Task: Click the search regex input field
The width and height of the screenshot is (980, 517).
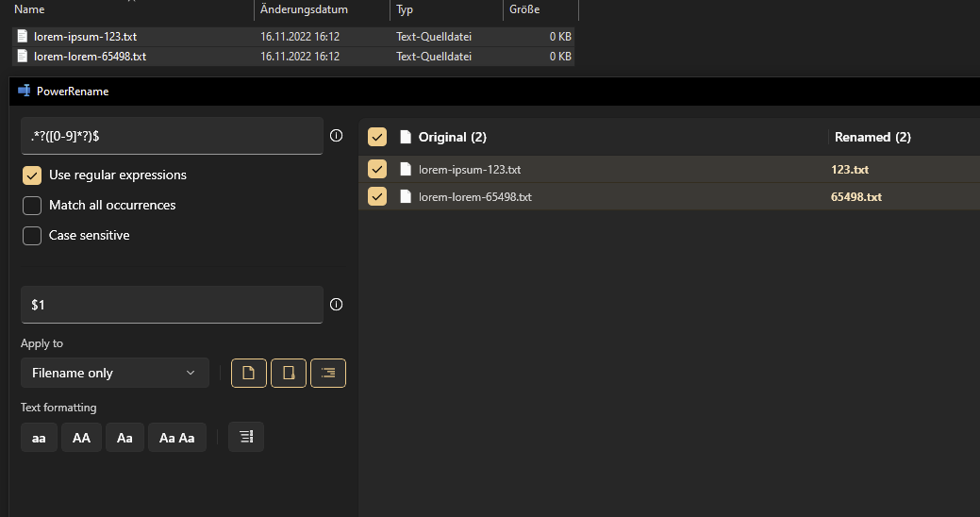Action: [172, 136]
